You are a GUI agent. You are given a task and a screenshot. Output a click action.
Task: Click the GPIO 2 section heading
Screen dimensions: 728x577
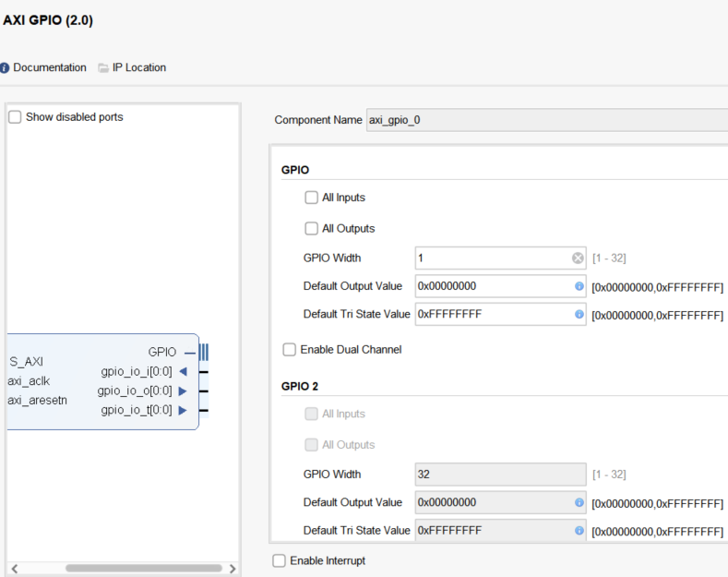300,387
